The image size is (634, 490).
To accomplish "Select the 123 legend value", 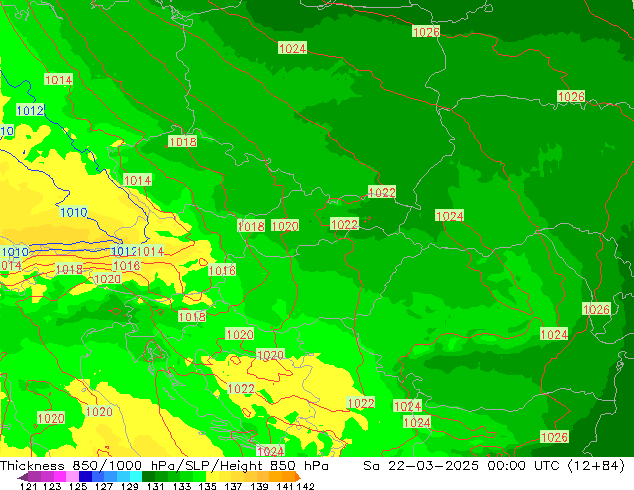I will [52, 486].
